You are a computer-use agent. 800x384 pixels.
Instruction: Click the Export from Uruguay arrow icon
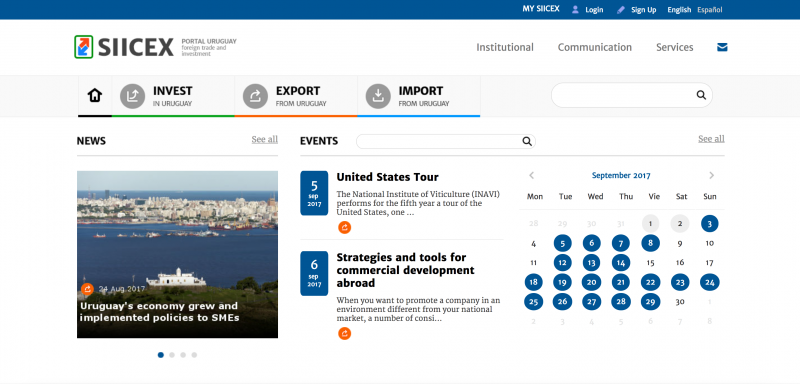(255, 96)
